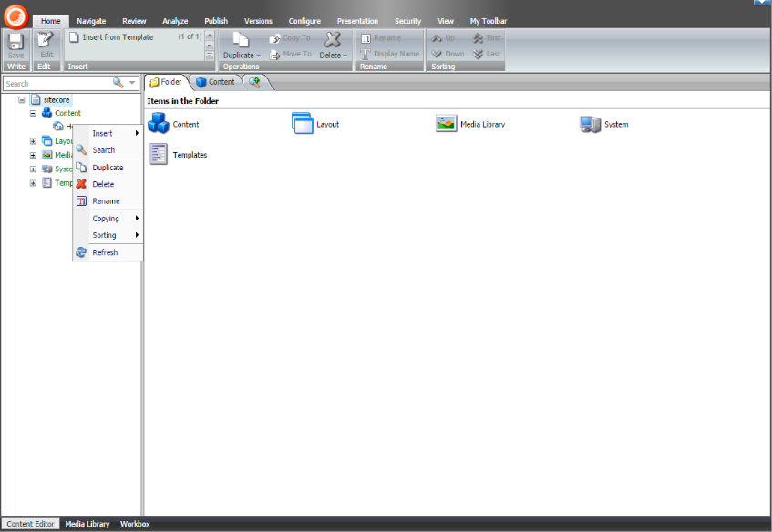Open Media Library from bottom bar
Image resolution: width=772 pixels, height=532 pixels.
coord(87,524)
